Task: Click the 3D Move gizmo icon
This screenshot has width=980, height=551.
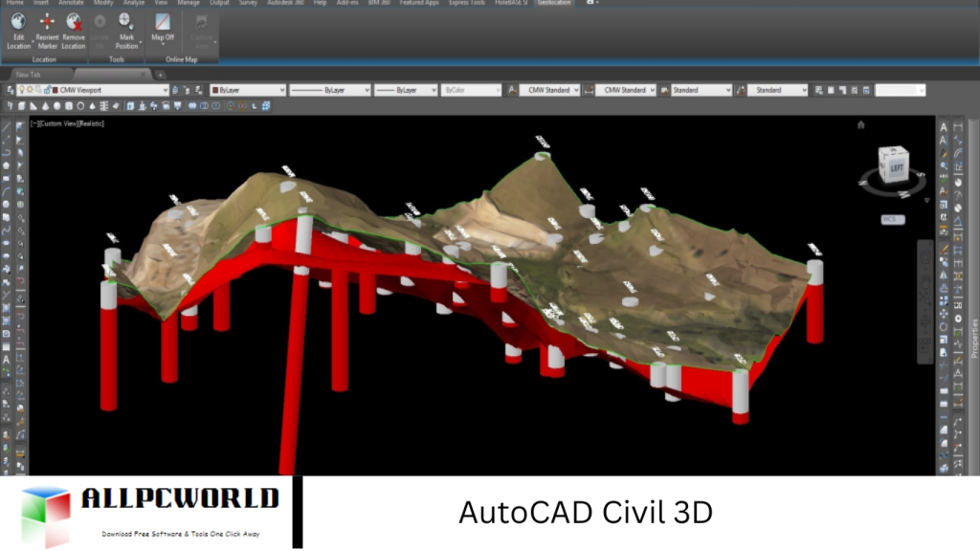Action: tap(231, 106)
